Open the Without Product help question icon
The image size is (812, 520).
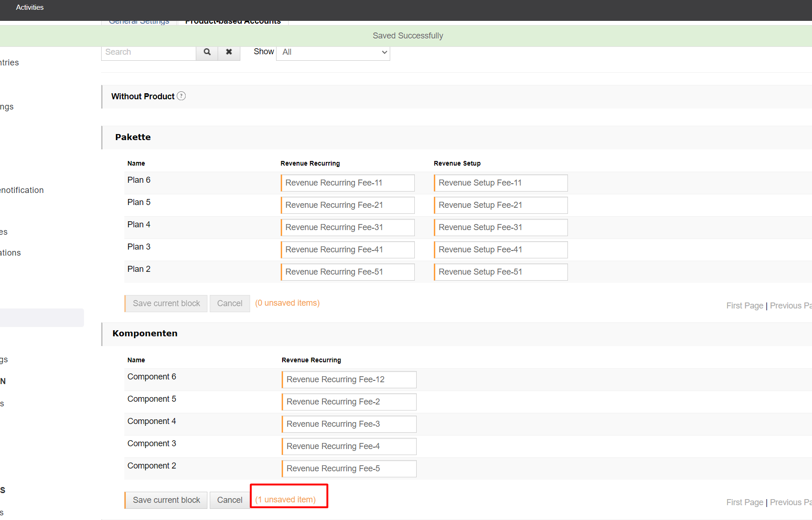tap(181, 96)
